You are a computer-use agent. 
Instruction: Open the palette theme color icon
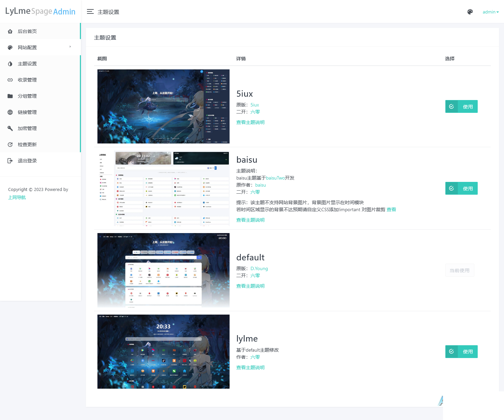(x=470, y=12)
